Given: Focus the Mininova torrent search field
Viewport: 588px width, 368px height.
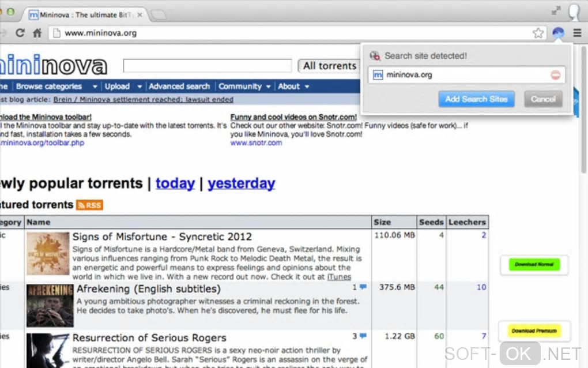Looking at the screenshot, I should click(x=208, y=66).
